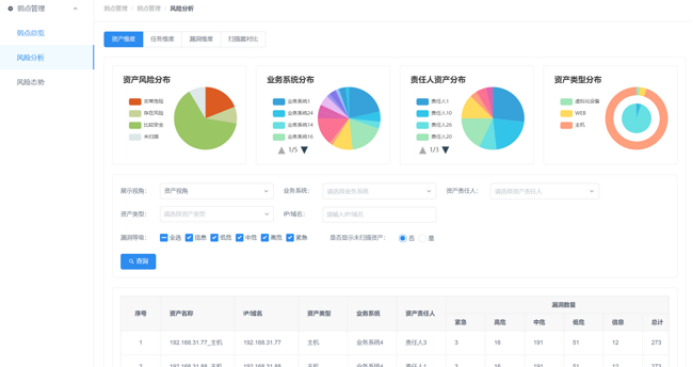Click the 弱点管理 sidebar menu icon

(10, 8)
